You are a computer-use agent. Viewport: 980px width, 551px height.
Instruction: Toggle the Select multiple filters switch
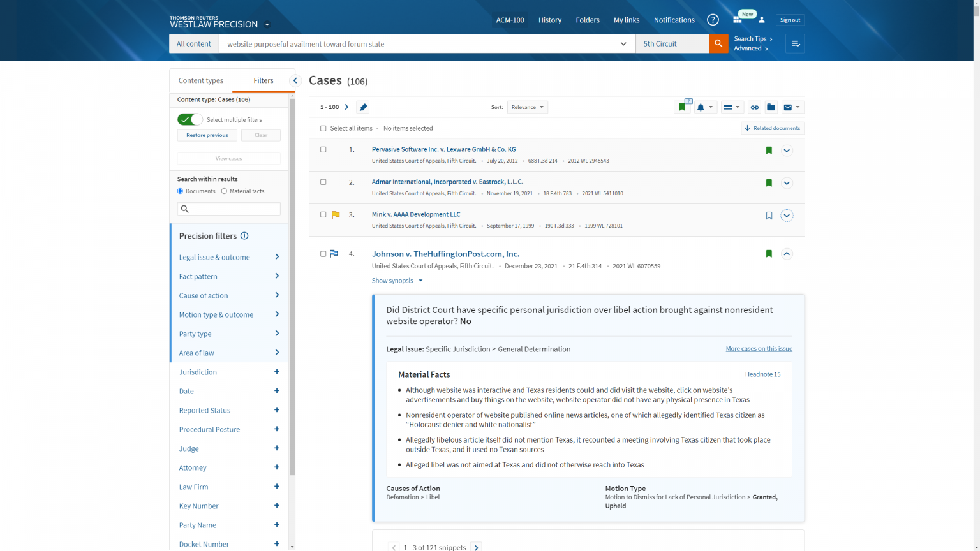[x=189, y=119]
